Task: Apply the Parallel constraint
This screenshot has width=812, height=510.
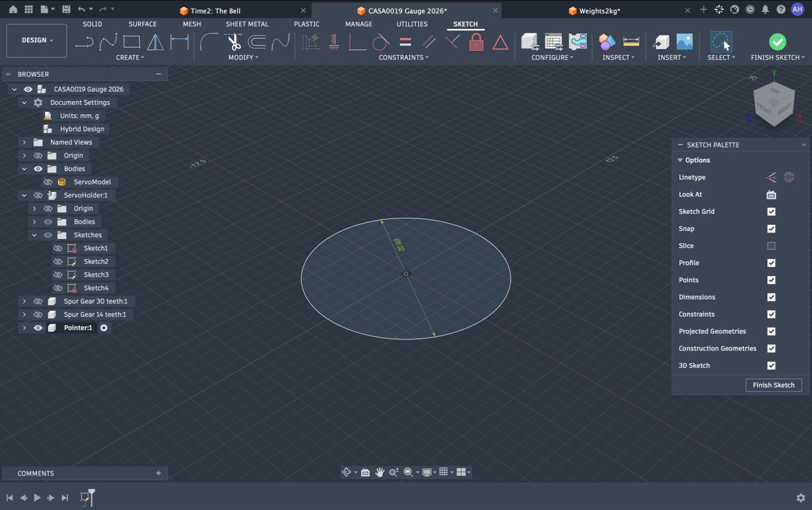Action: coord(429,42)
